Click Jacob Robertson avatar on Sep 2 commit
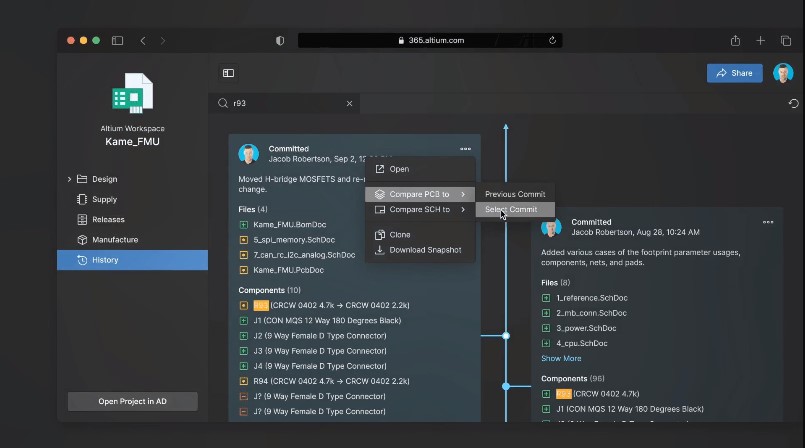Image resolution: width=805 pixels, height=448 pixels. pyautogui.click(x=248, y=154)
